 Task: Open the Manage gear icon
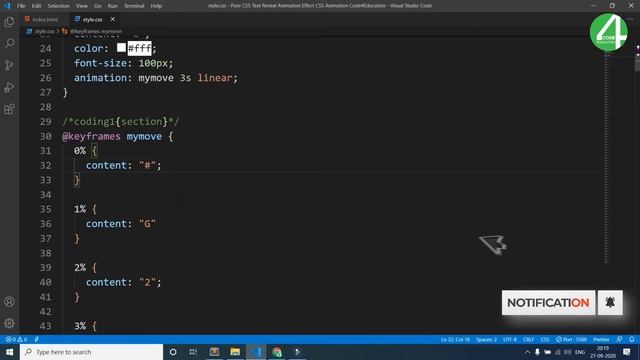(x=9, y=323)
